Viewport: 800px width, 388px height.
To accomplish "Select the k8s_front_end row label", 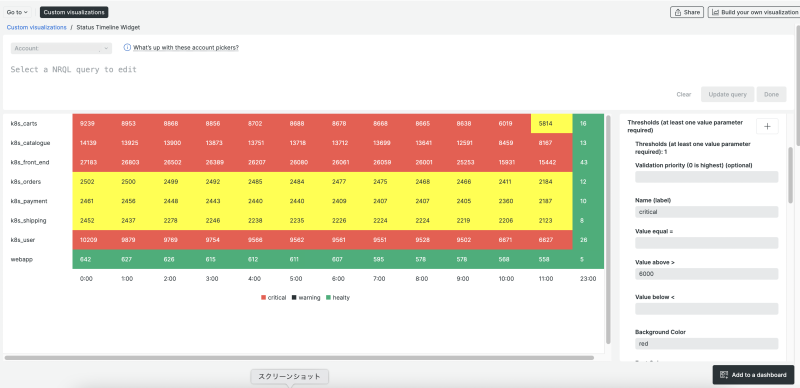I will click(x=31, y=162).
